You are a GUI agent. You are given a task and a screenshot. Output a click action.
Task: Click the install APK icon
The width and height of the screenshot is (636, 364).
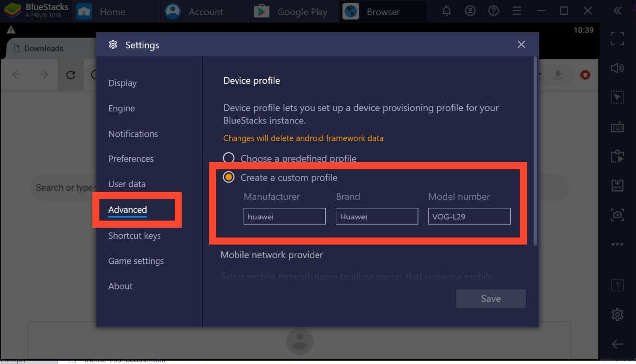pos(617,186)
